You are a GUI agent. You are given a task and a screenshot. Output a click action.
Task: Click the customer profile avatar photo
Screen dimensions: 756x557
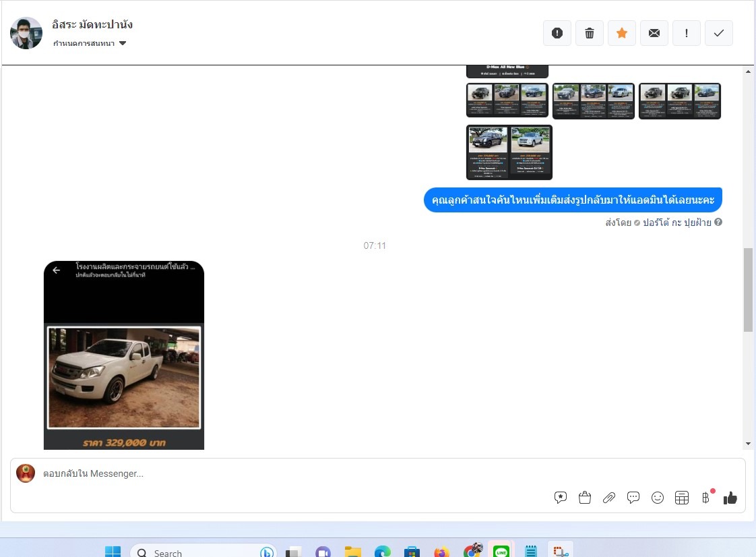(x=26, y=33)
